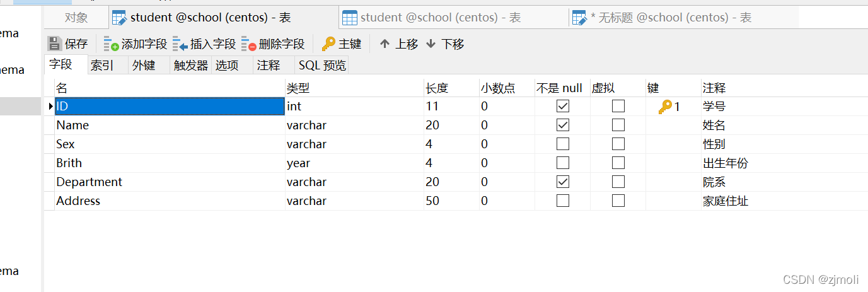Toggle Virtual (虚拟) checkbox for ID field
868x292 pixels.
[x=618, y=106]
